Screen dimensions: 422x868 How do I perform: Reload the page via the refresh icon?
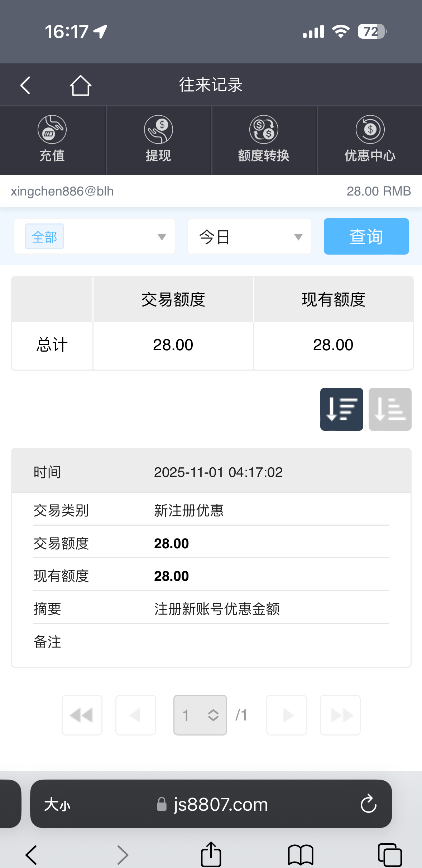[x=368, y=804]
